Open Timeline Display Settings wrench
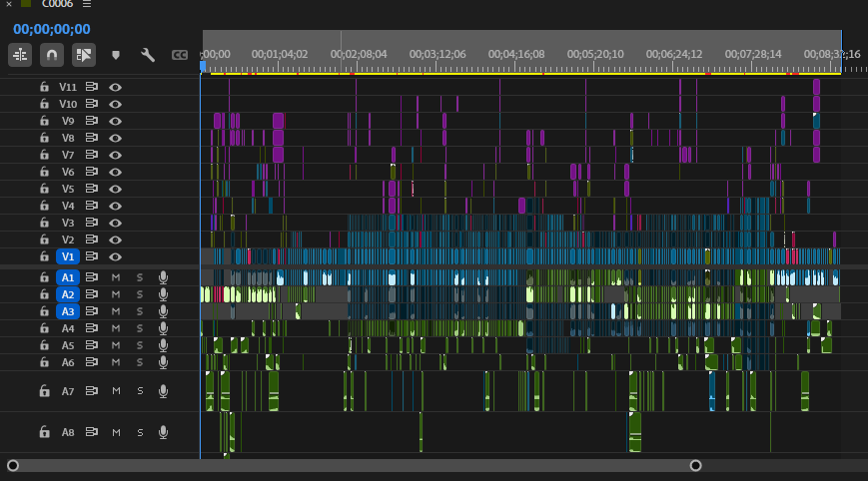 pos(147,55)
